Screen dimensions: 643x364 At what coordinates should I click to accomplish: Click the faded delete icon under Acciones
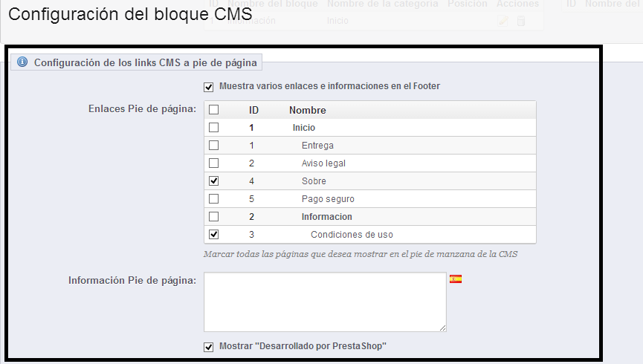(521, 21)
